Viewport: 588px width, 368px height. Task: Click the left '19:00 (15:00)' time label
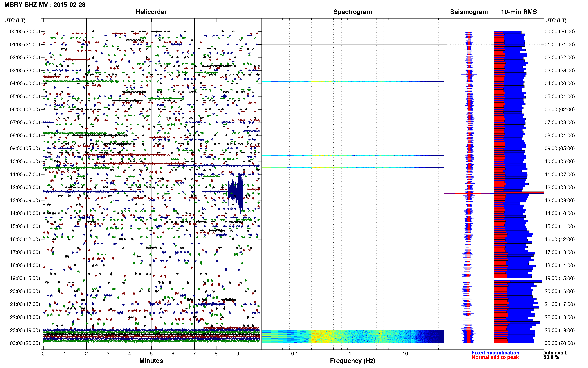25,278
